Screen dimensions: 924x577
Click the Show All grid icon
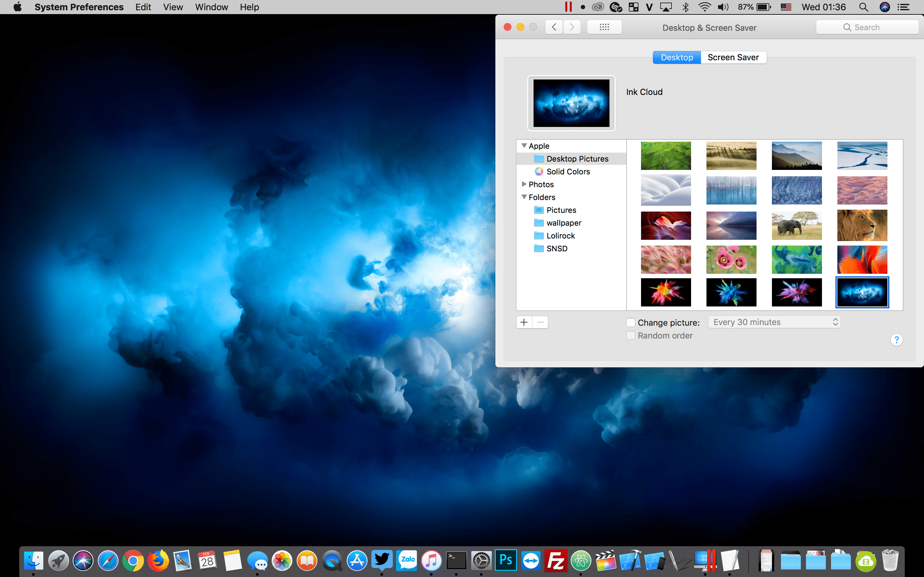[604, 27]
